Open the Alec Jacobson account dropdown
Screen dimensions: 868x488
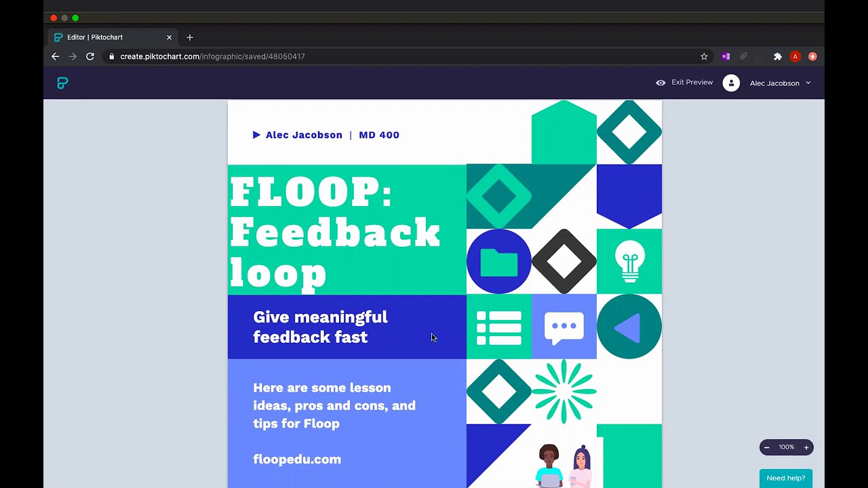pyautogui.click(x=780, y=83)
